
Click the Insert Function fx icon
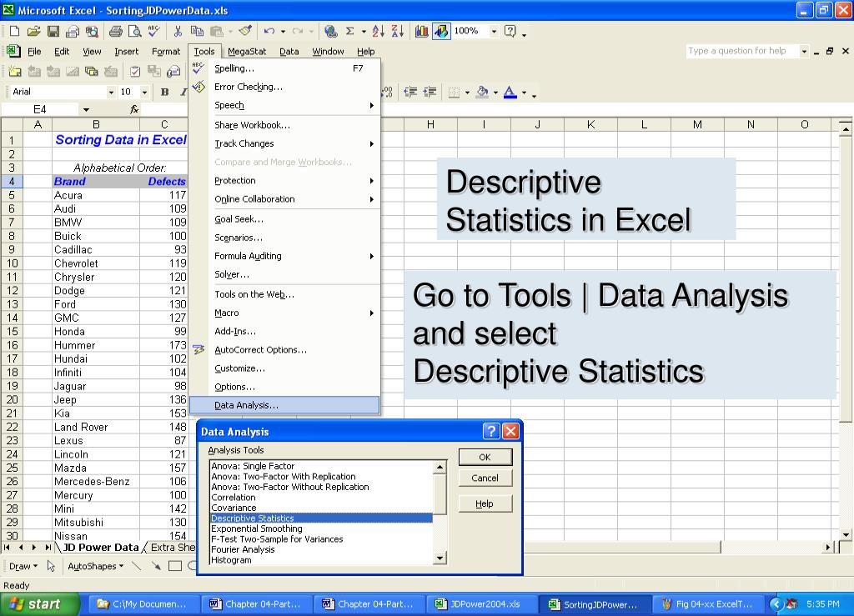point(134,109)
